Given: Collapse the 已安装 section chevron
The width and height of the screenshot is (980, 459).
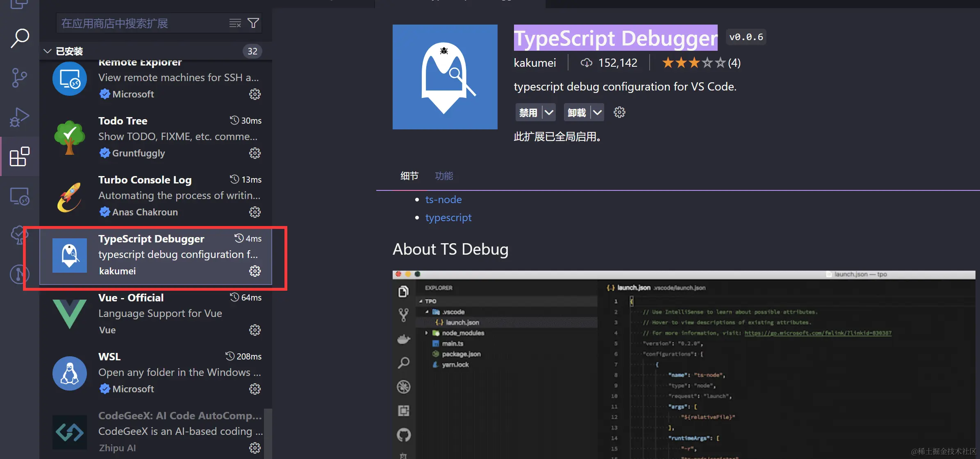Looking at the screenshot, I should click(x=48, y=51).
